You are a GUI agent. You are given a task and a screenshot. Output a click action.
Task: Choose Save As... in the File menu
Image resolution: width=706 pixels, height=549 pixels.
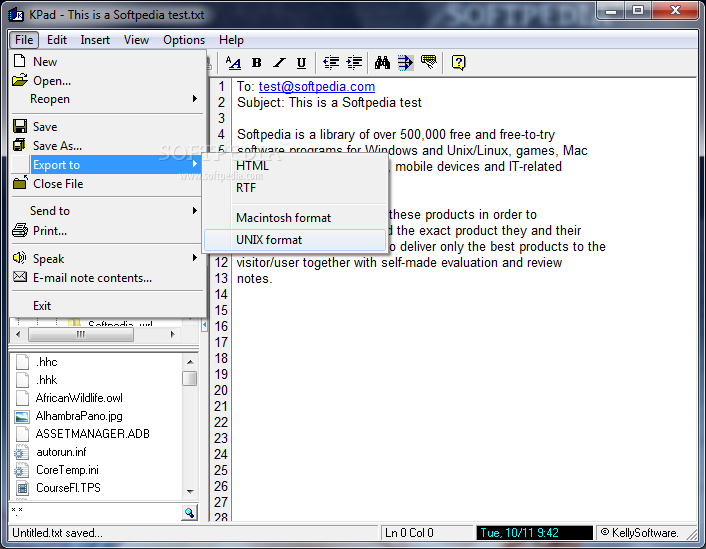coord(107,145)
